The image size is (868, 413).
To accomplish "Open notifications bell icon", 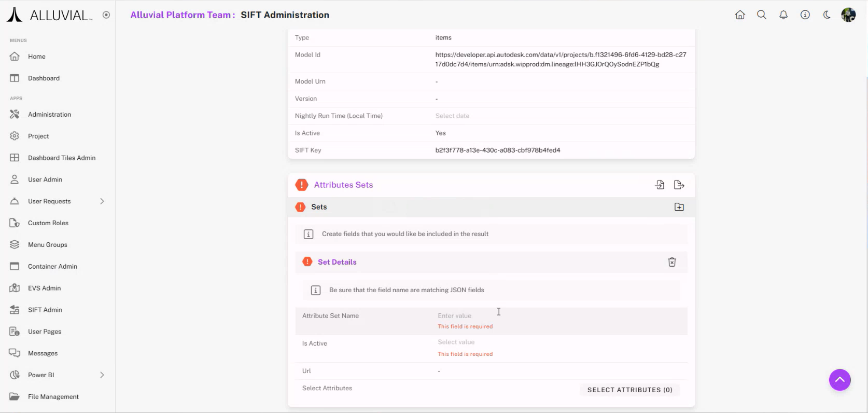I will 783,15.
